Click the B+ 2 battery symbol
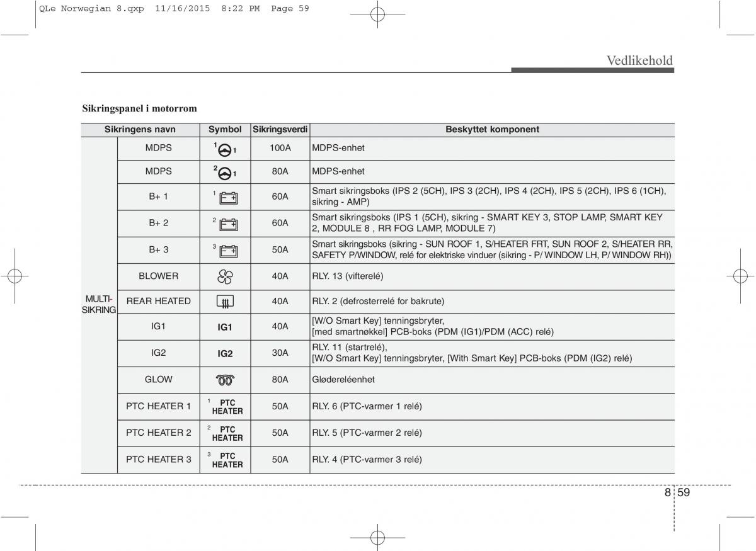The width and height of the screenshot is (756, 551). (x=226, y=224)
